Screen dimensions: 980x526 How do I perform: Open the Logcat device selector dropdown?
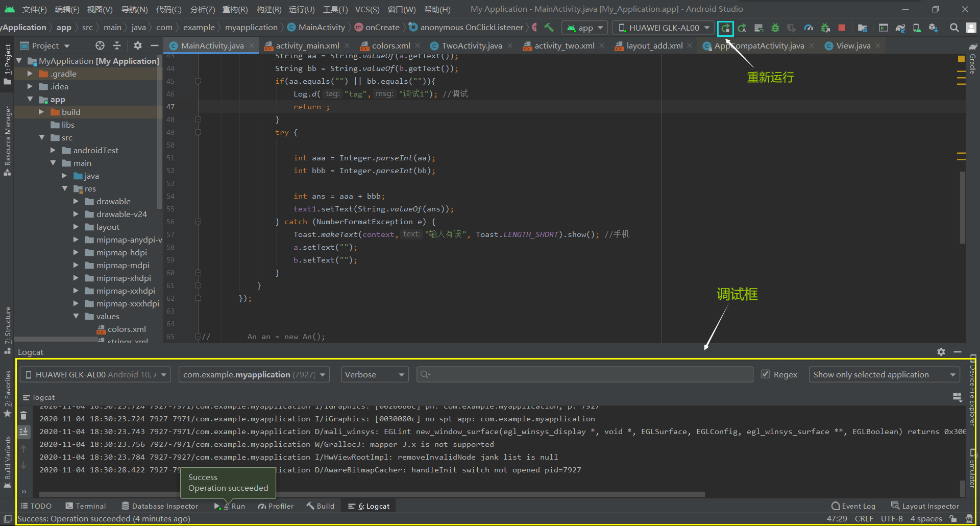point(95,374)
